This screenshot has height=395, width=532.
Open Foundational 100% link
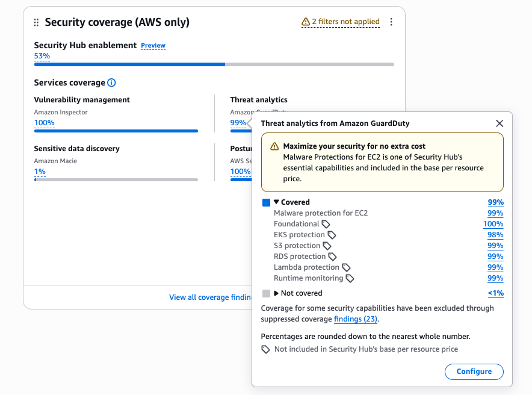pyautogui.click(x=493, y=224)
